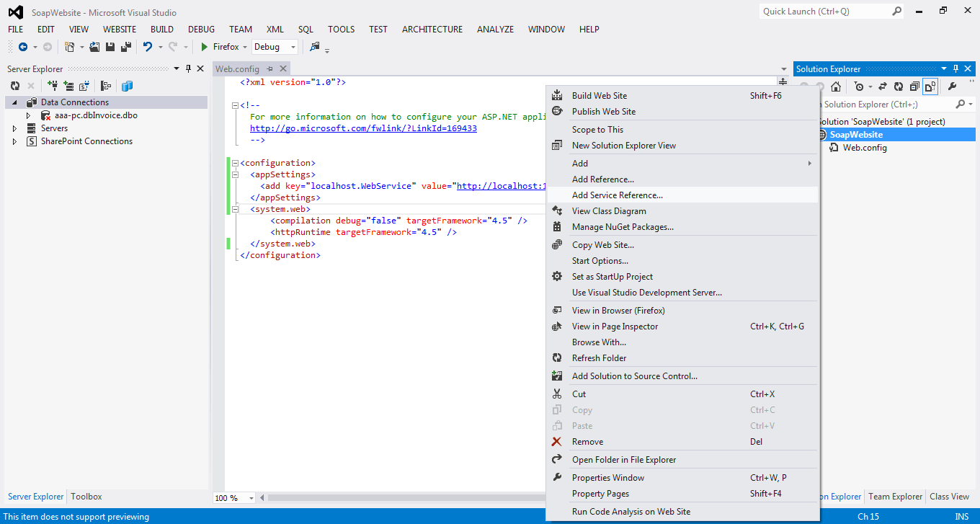Expand the Servers tree node

tap(14, 128)
